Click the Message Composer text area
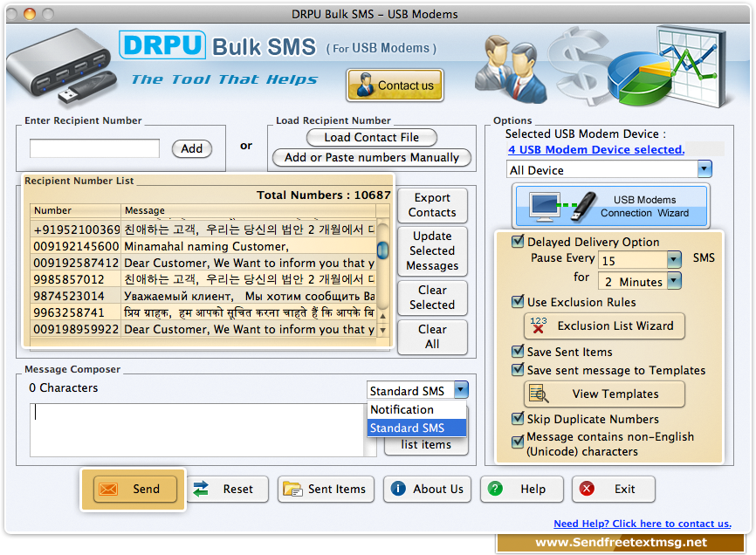 click(x=197, y=429)
